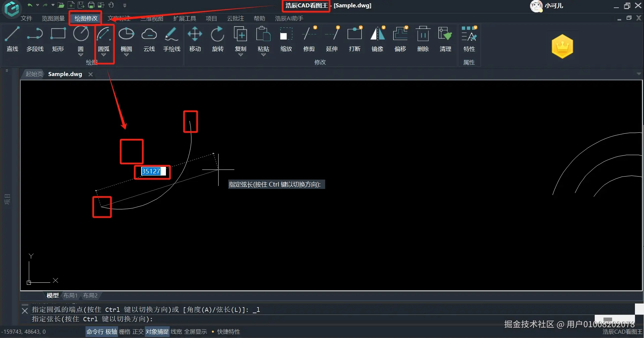Click the 小可儿 username
Screen dimensions: 644x338
click(x=554, y=6)
